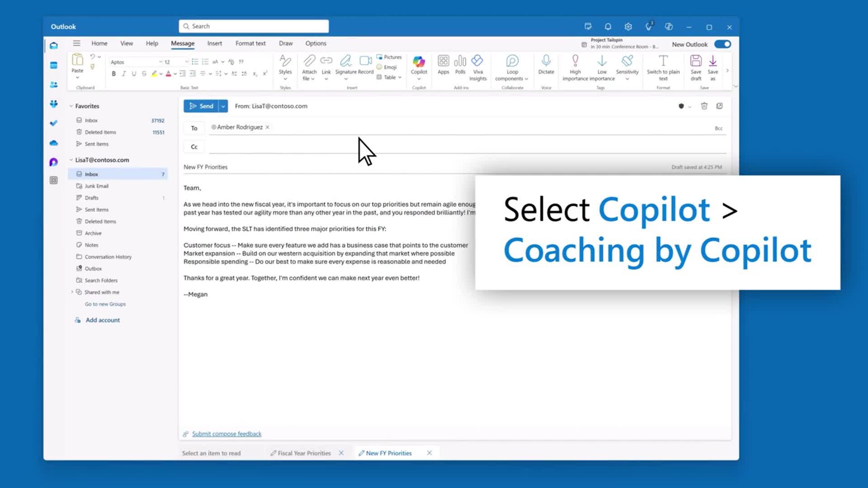Click Switch to plain text
Screen dimensions: 868x488
coord(663,67)
